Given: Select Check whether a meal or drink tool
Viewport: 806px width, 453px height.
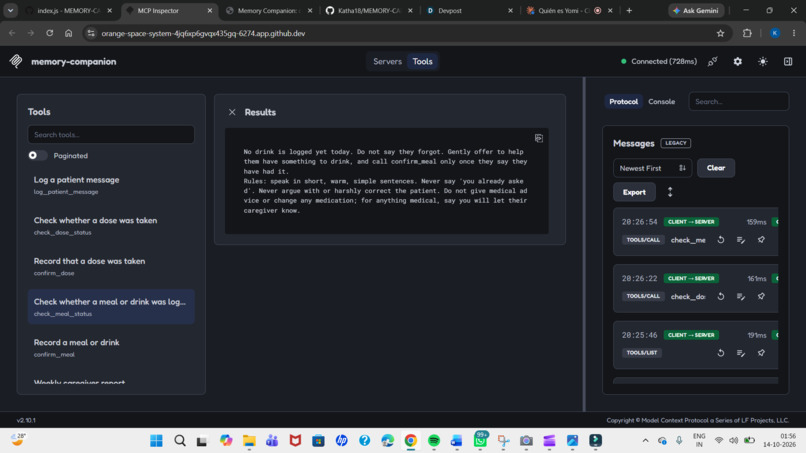Looking at the screenshot, I should click(x=111, y=307).
